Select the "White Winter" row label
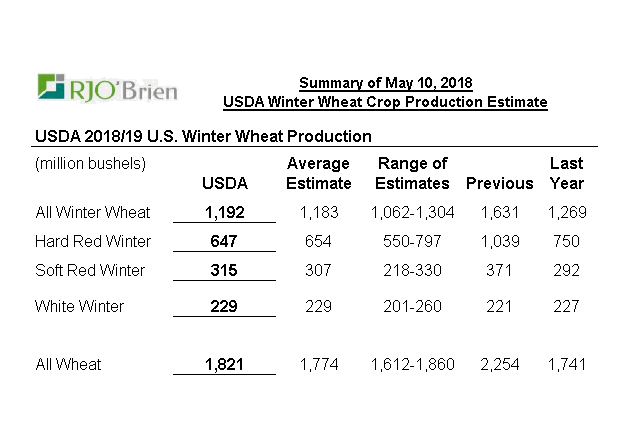 (79, 306)
